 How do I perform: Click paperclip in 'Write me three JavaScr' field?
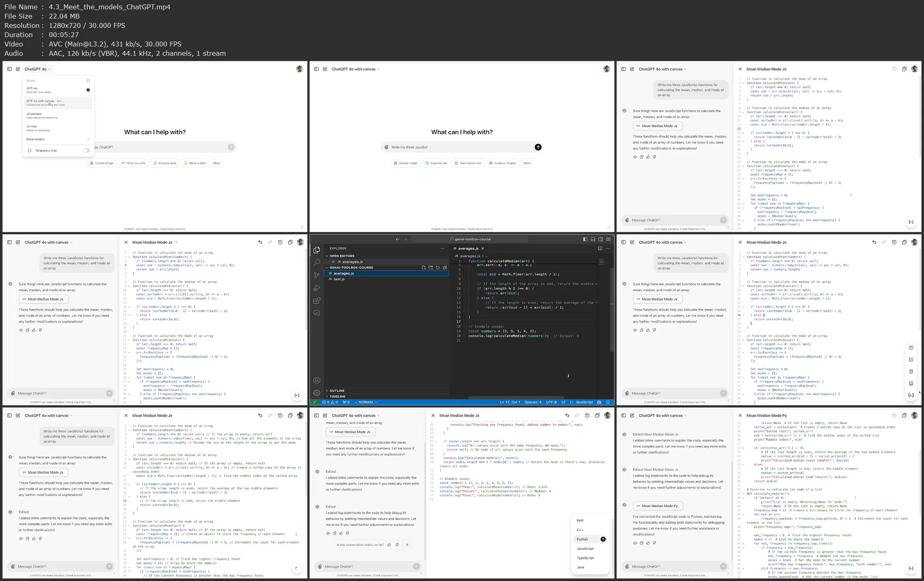click(386, 147)
